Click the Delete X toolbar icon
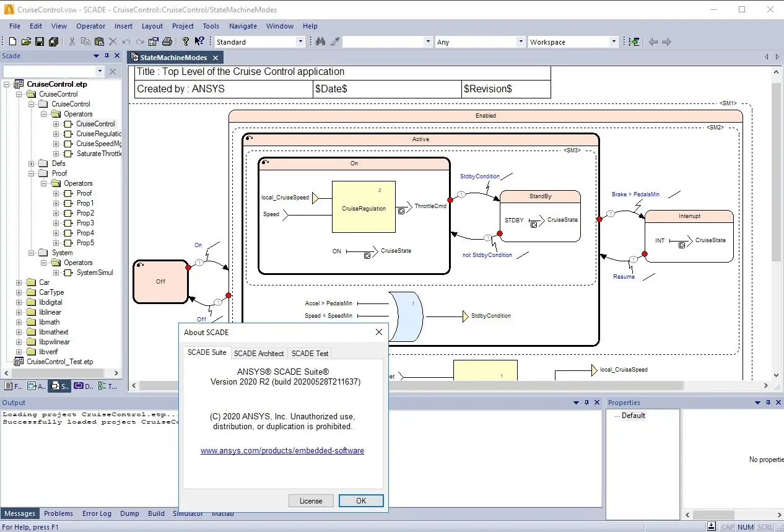Screen dimensions: 784x532 click(113, 41)
